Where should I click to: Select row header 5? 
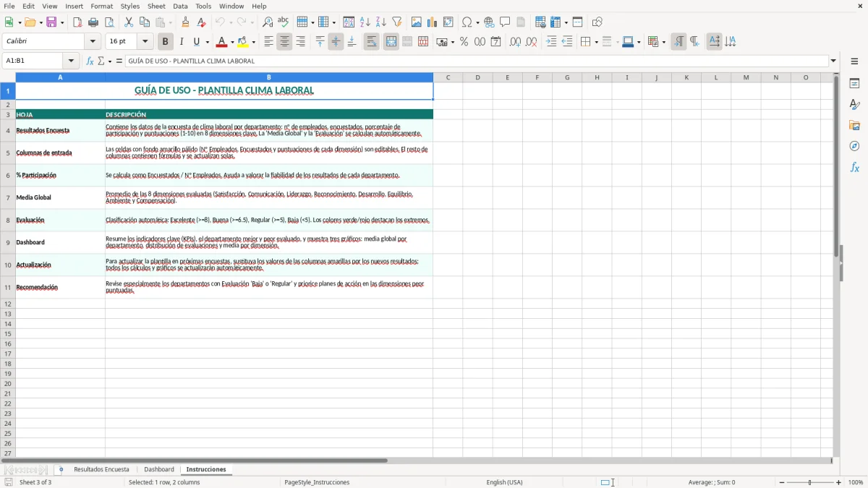(8, 153)
